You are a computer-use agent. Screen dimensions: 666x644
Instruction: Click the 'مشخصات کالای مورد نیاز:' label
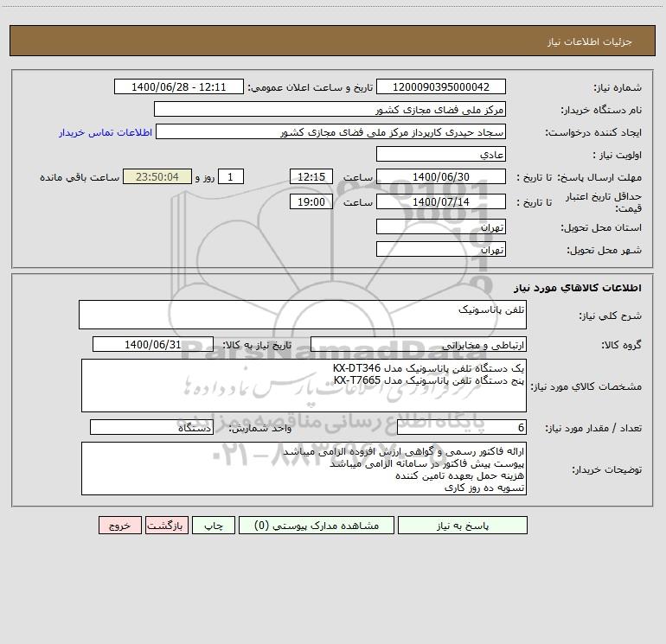[x=586, y=386]
